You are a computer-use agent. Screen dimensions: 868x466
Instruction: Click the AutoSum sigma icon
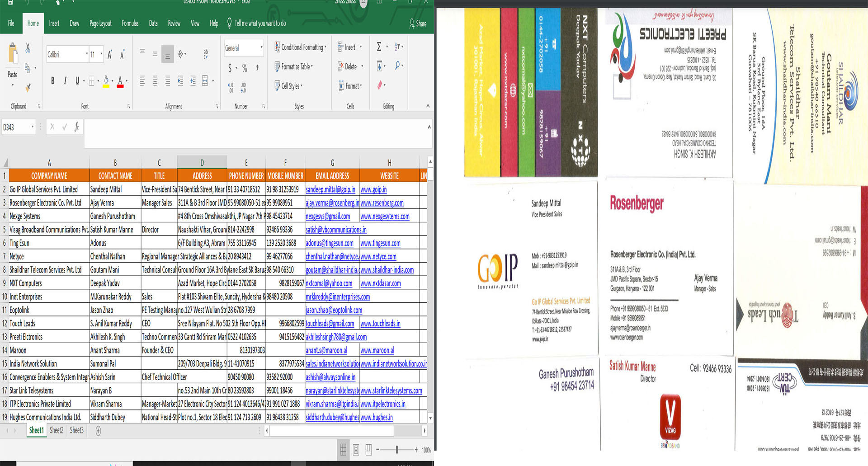(379, 47)
